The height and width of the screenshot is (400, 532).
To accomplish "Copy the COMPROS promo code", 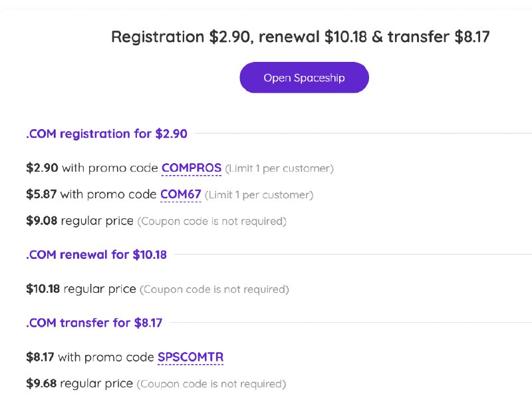I will pyautogui.click(x=192, y=168).
